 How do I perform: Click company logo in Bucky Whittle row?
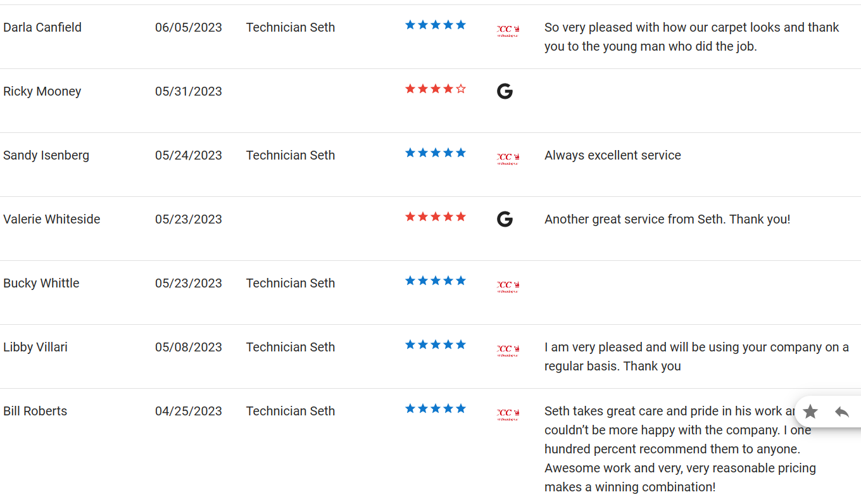tap(508, 287)
